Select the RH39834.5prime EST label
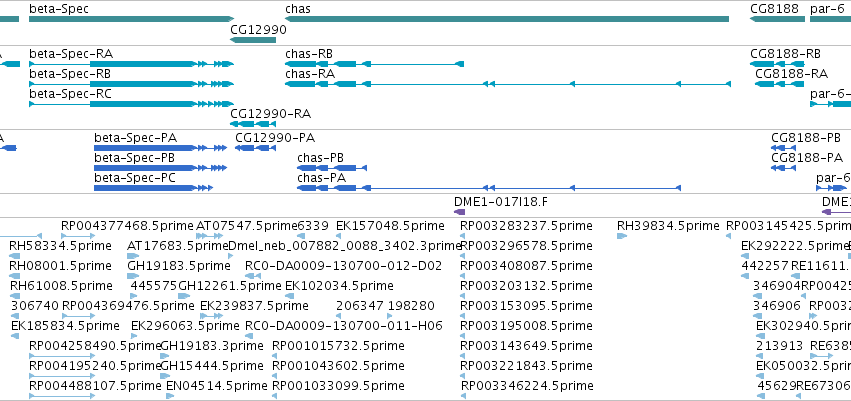851x401 pixels. pos(668,226)
